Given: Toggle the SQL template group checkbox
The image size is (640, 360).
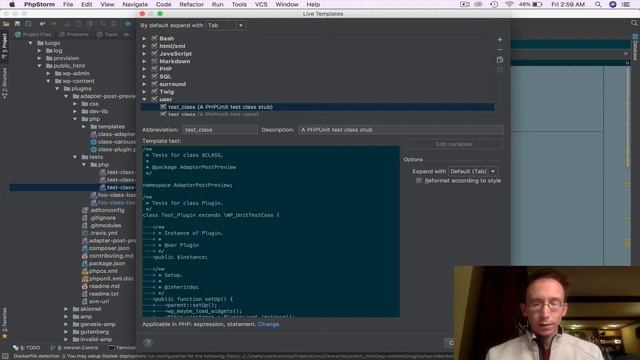Looking at the screenshot, I should tap(154, 76).
